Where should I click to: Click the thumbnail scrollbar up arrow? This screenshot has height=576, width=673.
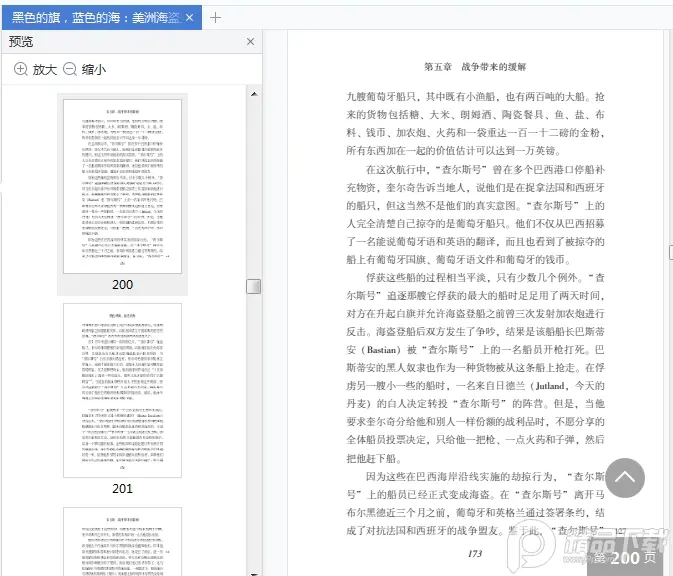coord(254,94)
